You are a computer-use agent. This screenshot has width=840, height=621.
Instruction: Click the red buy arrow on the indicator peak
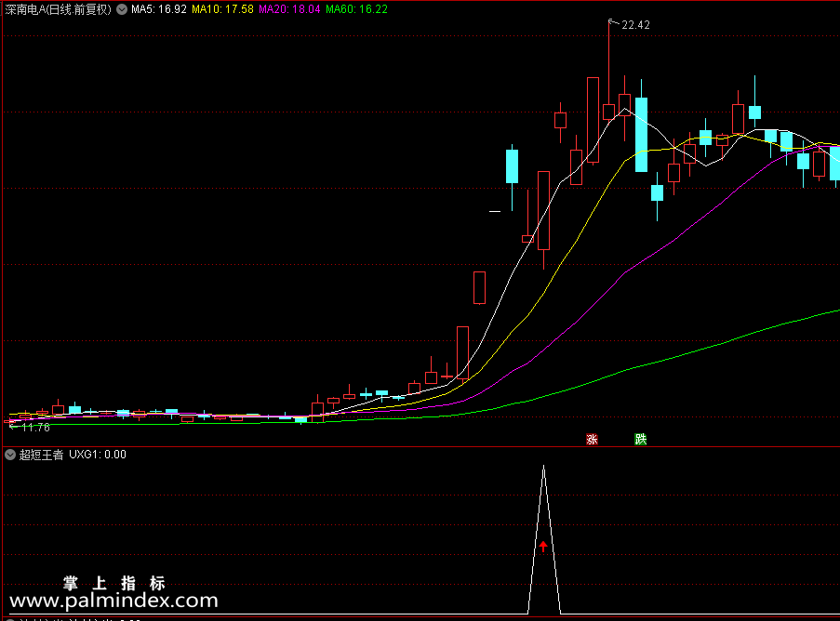(x=543, y=546)
